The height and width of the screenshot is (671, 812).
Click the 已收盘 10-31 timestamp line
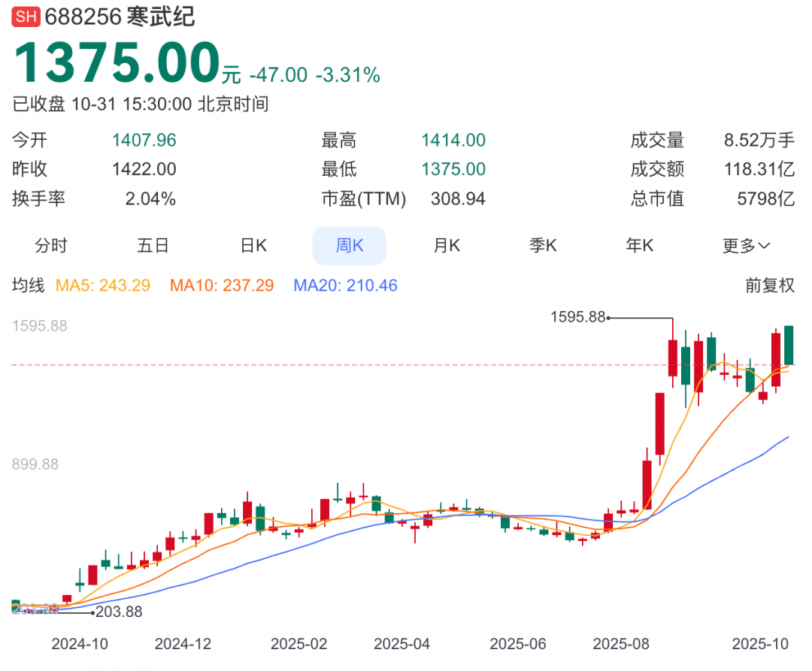click(x=141, y=104)
